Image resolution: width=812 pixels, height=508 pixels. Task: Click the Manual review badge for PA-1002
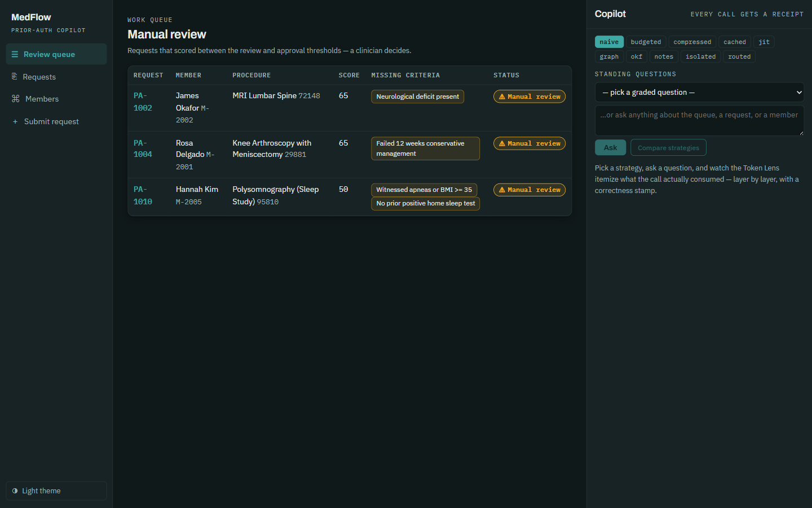point(529,97)
